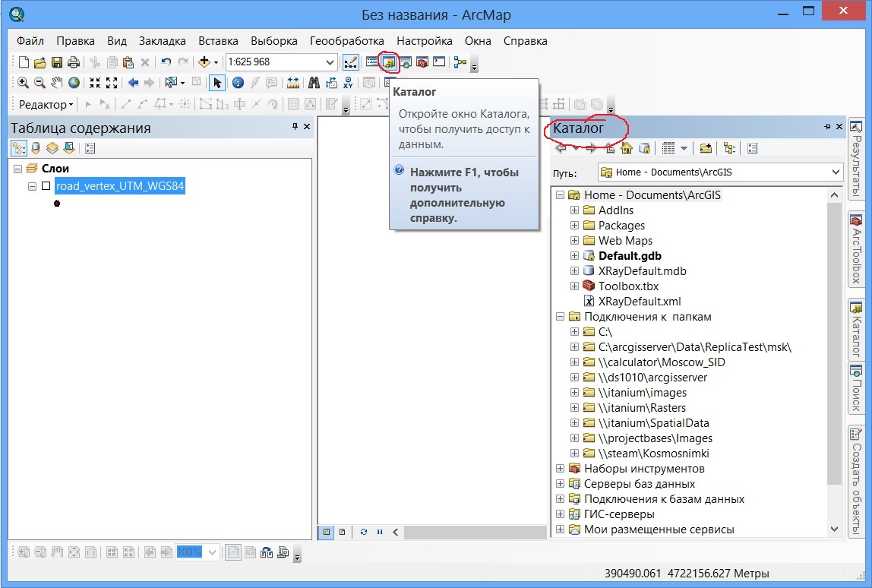
Task: Pick the Measure ruler tool
Action: (x=293, y=83)
